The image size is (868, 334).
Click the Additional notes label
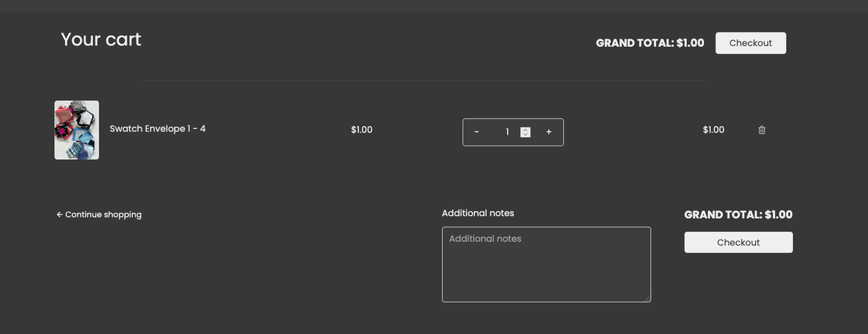[x=478, y=213]
